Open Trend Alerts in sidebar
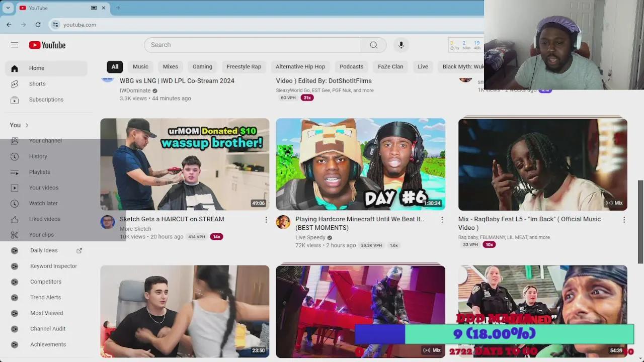644x362 pixels. pos(46,297)
